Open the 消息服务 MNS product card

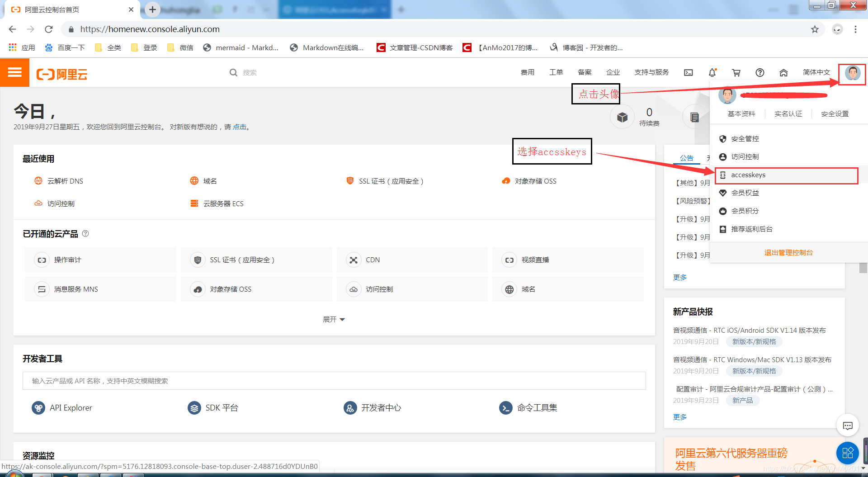pyautogui.click(x=100, y=289)
